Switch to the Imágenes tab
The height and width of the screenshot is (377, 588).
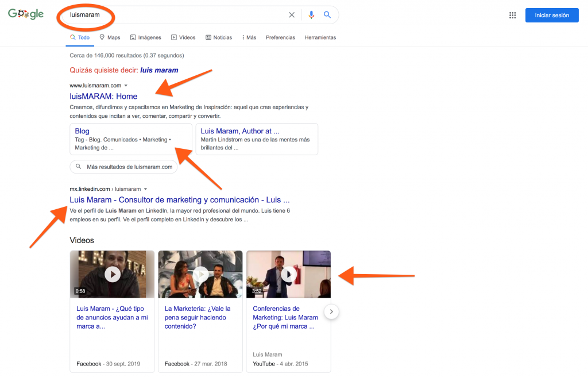145,37
